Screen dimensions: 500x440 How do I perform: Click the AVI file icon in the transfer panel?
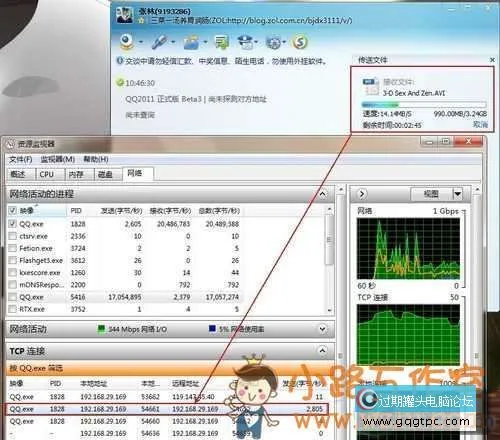click(x=371, y=86)
